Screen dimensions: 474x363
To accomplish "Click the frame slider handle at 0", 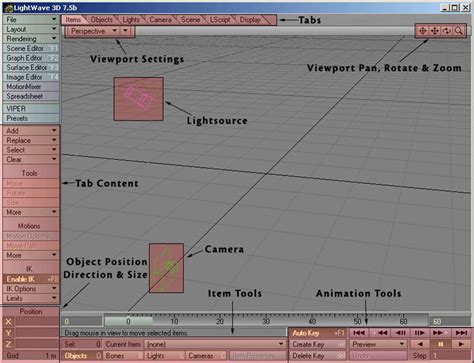I will [x=128, y=321].
